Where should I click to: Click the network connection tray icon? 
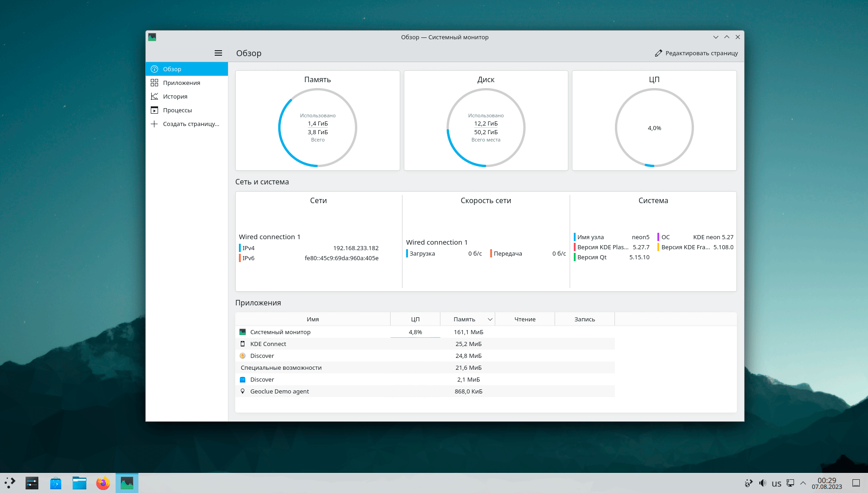click(x=790, y=483)
